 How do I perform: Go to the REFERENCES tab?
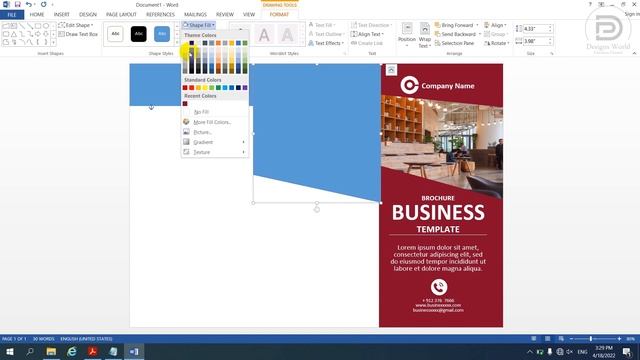click(x=160, y=15)
